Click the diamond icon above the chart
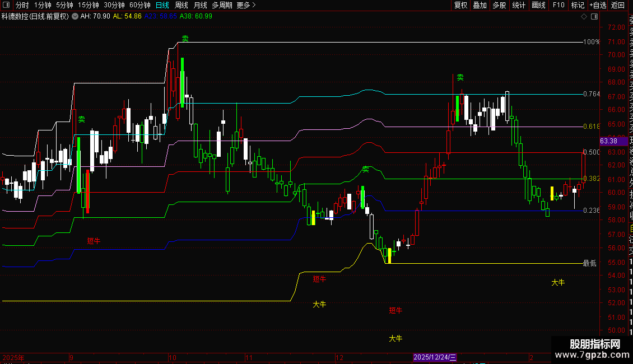The height and width of the screenshot is (364, 633). coord(584,17)
